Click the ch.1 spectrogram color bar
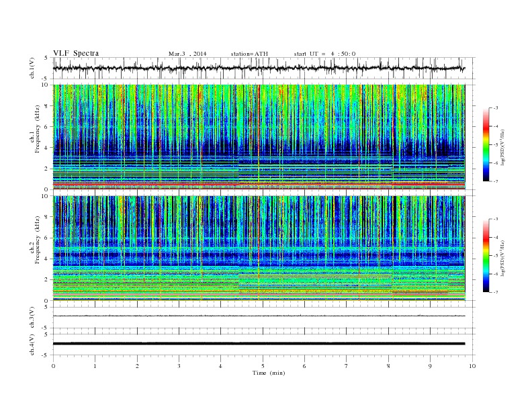 [486, 144]
